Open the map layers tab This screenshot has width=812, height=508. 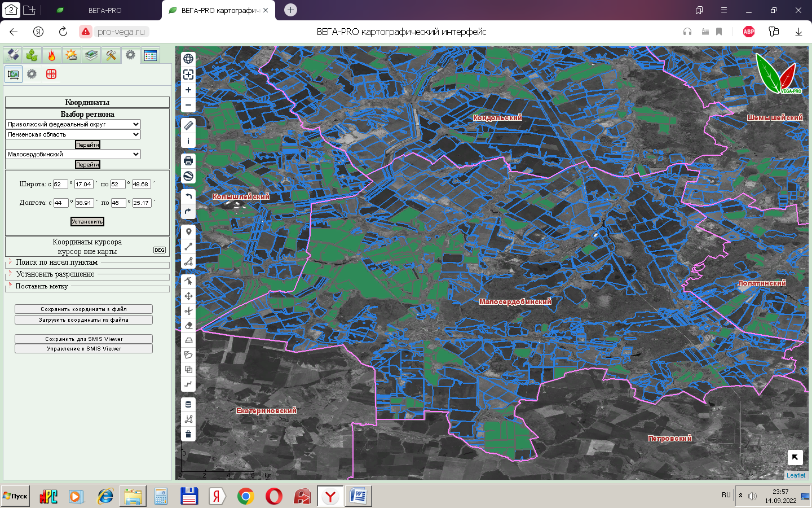(91, 55)
